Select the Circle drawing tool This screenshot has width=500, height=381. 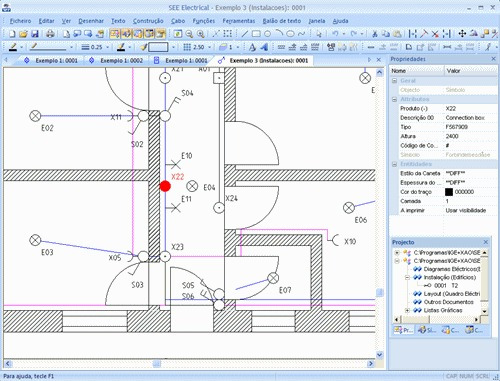pyautogui.click(x=267, y=34)
